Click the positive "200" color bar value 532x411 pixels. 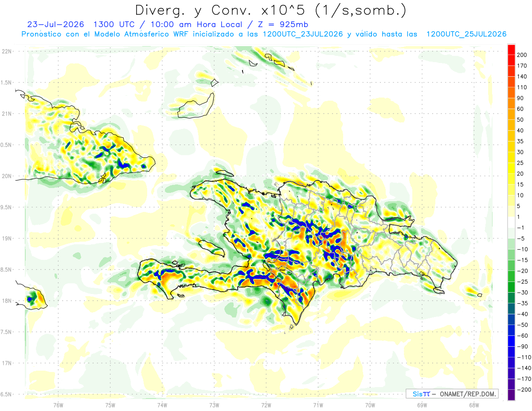point(522,55)
